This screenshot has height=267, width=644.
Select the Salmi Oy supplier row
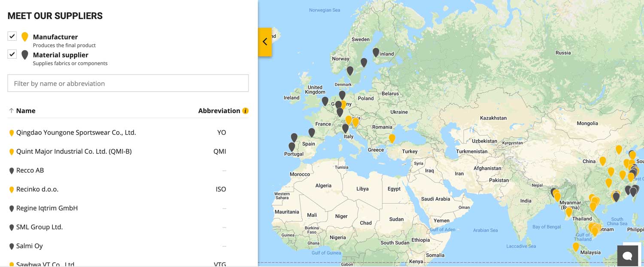[x=128, y=246]
